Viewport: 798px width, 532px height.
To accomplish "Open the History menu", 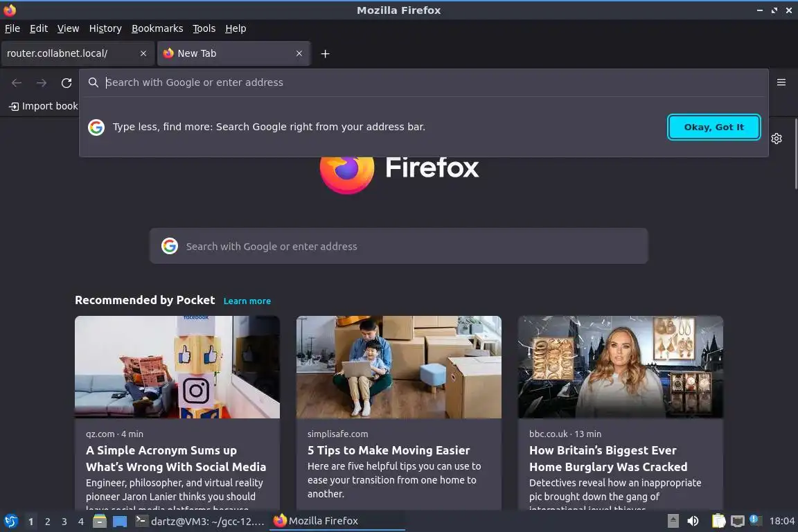I will coord(105,28).
